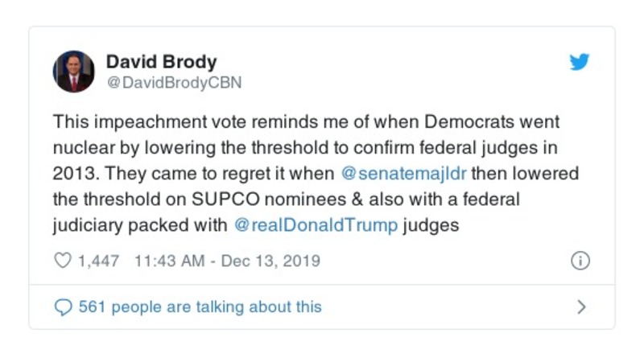The height and width of the screenshot is (358, 644).
Task: Click the year "2013" in the tweet
Action: click(x=71, y=174)
